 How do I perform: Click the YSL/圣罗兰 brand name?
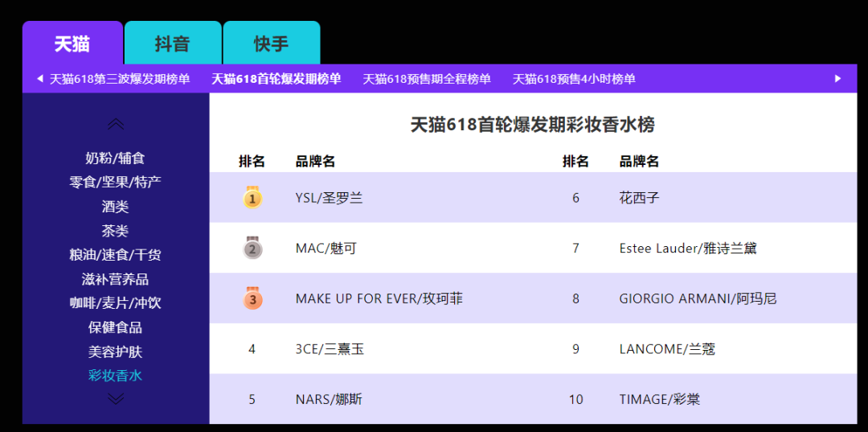(329, 198)
